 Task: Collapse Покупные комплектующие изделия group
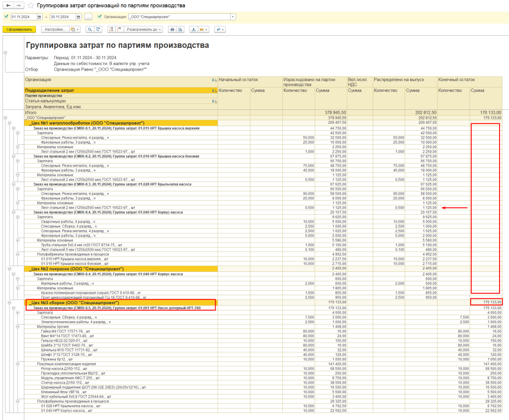(17, 364)
